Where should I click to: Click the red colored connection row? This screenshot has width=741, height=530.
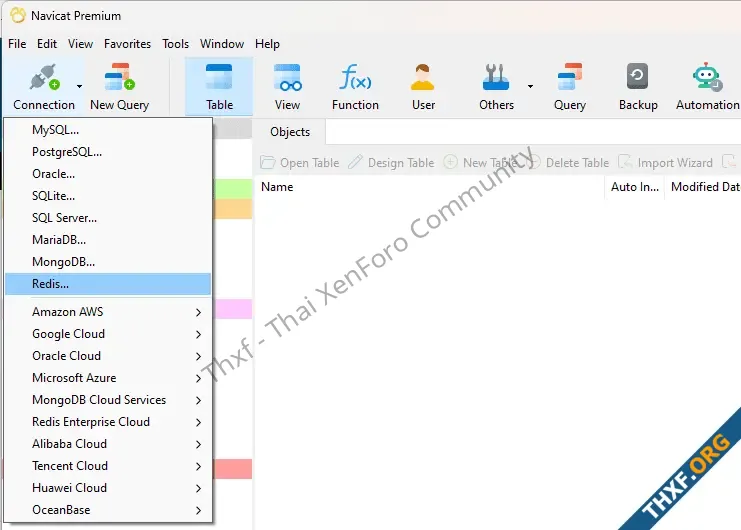coord(233,469)
